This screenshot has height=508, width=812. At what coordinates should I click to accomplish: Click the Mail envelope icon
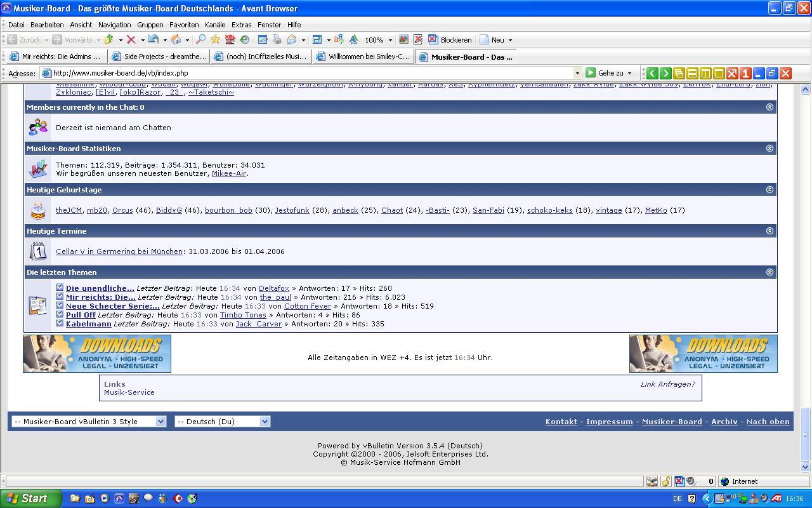pyautogui.click(x=292, y=39)
